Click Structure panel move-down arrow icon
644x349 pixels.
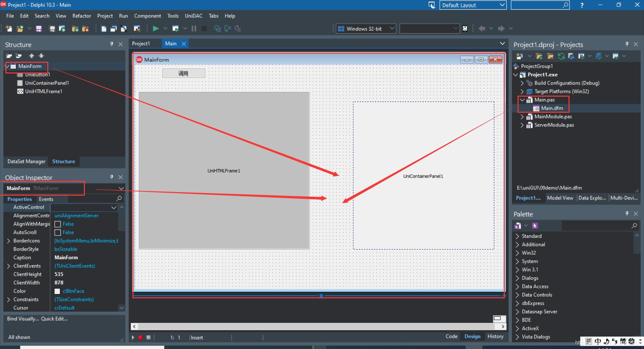pos(41,56)
